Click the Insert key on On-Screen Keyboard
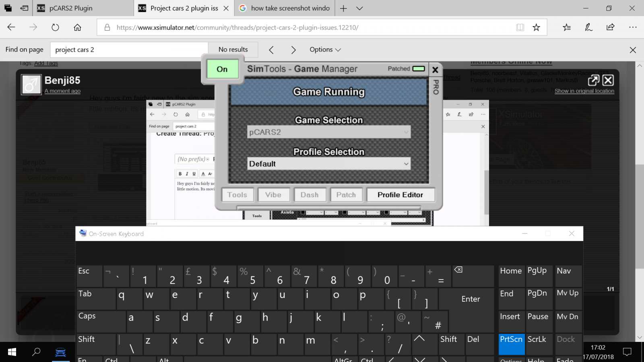This screenshot has width=644, height=362. click(x=512, y=321)
